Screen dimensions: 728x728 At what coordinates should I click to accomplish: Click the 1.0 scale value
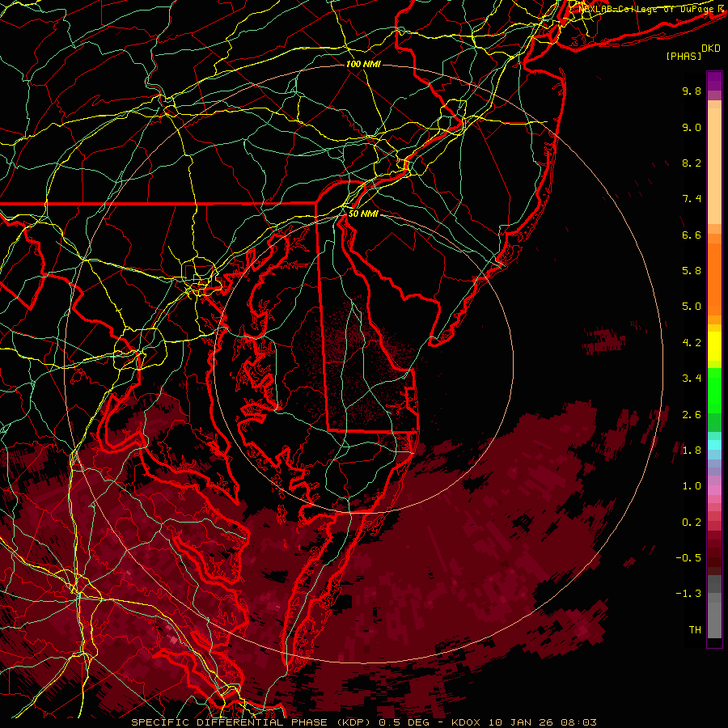692,486
